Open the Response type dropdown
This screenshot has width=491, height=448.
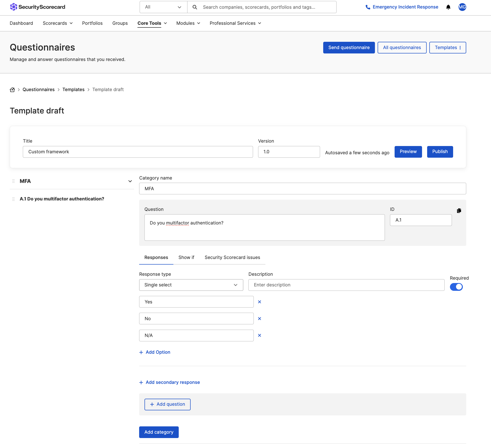(191, 285)
